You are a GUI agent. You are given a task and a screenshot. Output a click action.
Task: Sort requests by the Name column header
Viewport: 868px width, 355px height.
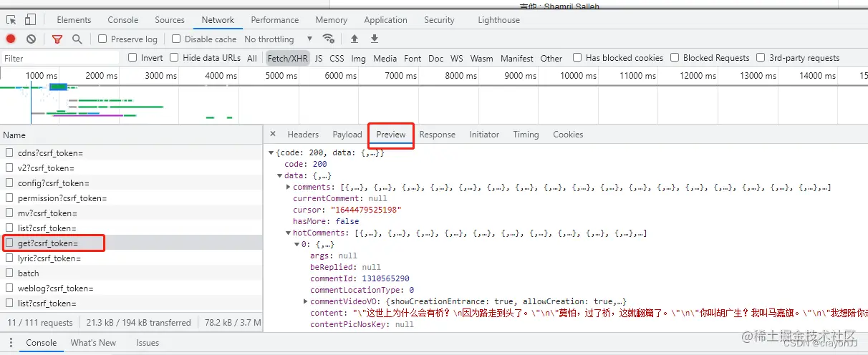coord(131,135)
